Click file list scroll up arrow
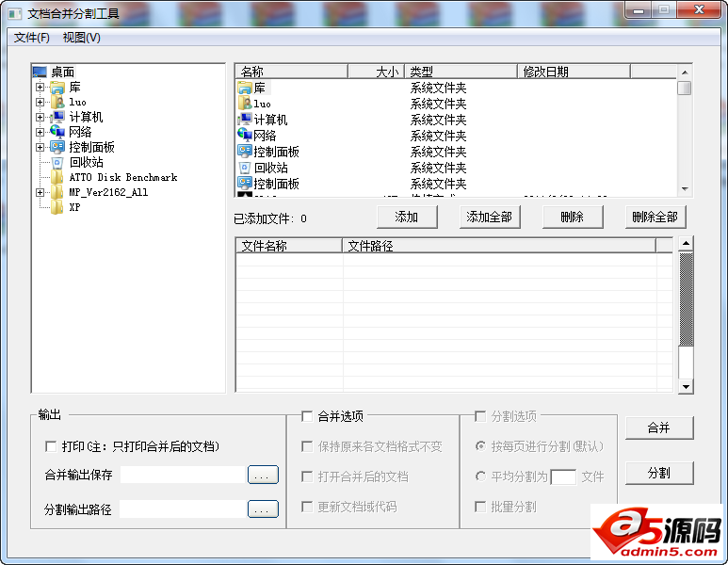The image size is (728, 565). [685, 73]
